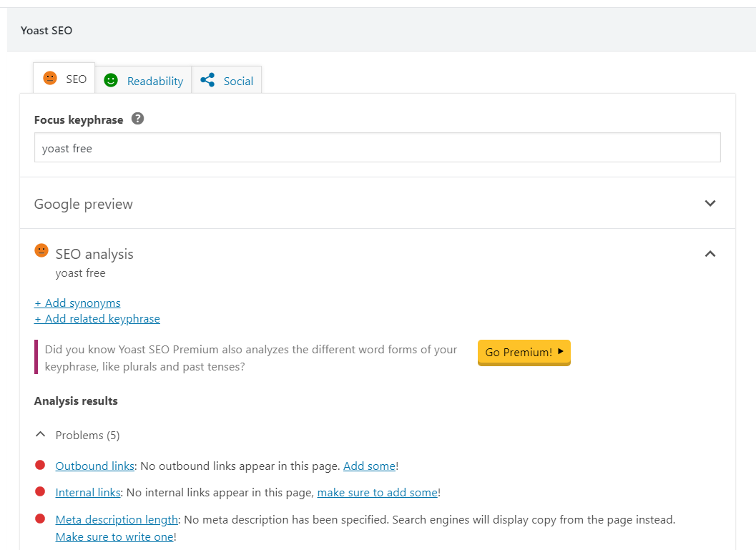Click the Yoast SEO panel header
756x550 pixels.
click(x=381, y=30)
